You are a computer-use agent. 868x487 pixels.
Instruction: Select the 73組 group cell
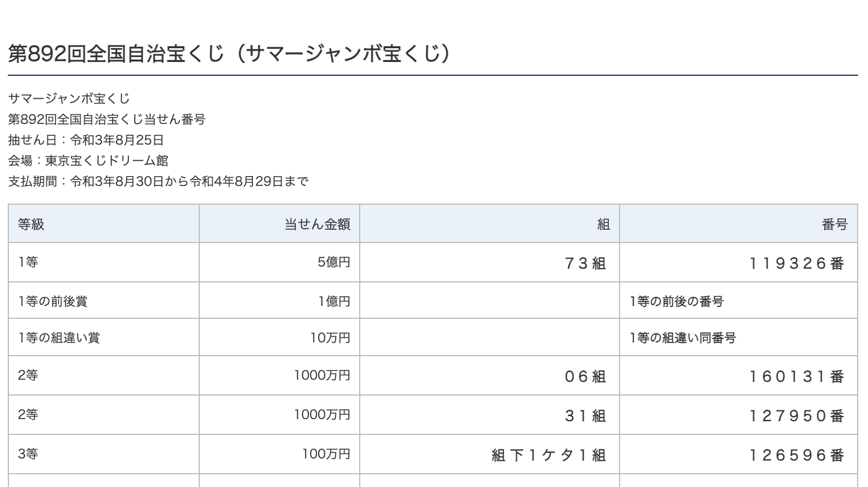(x=585, y=264)
